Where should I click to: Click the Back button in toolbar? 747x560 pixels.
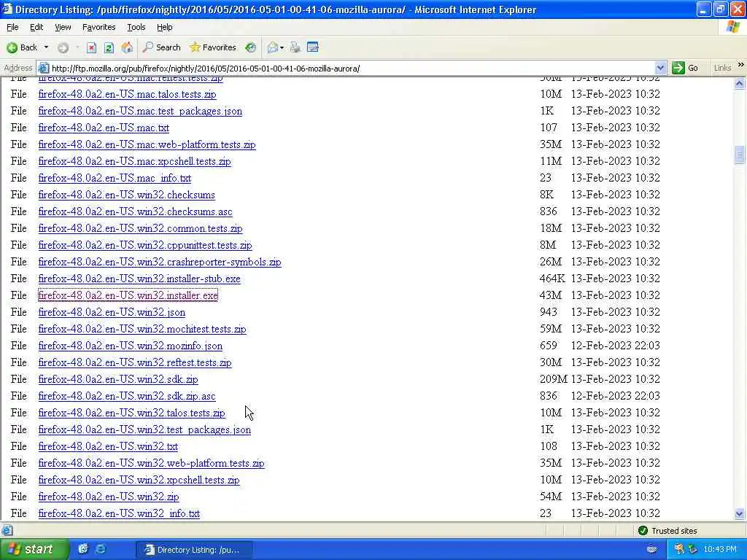point(21,47)
